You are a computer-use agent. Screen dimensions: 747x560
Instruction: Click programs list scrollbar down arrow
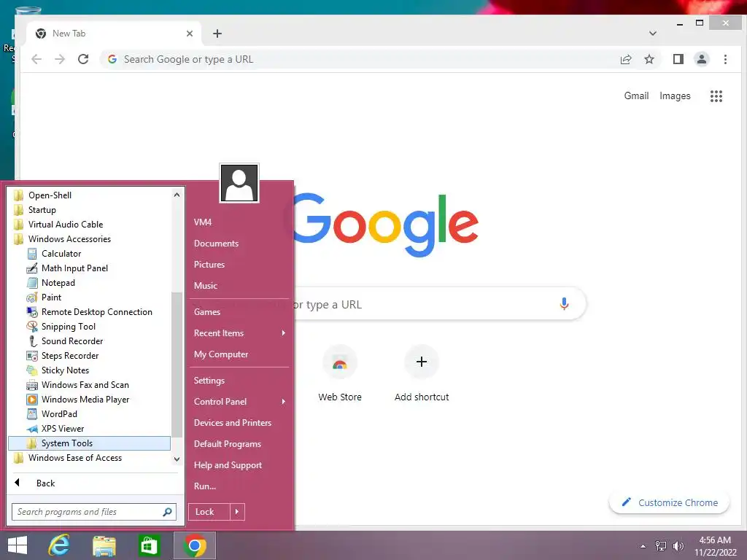click(x=177, y=459)
